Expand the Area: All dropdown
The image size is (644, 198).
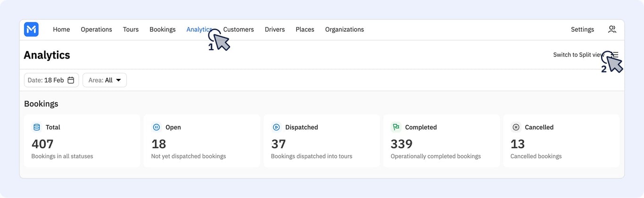(105, 80)
